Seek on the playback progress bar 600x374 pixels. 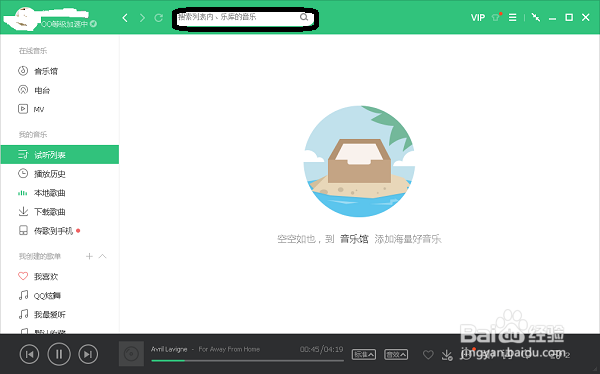(247, 361)
